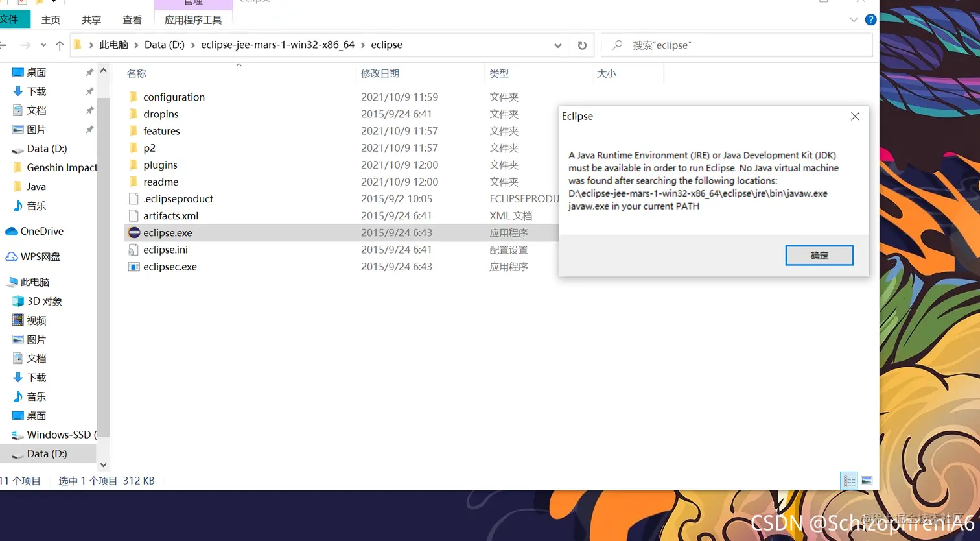Expand path chevron after 此电脑
The width and height of the screenshot is (980, 541).
(136, 45)
